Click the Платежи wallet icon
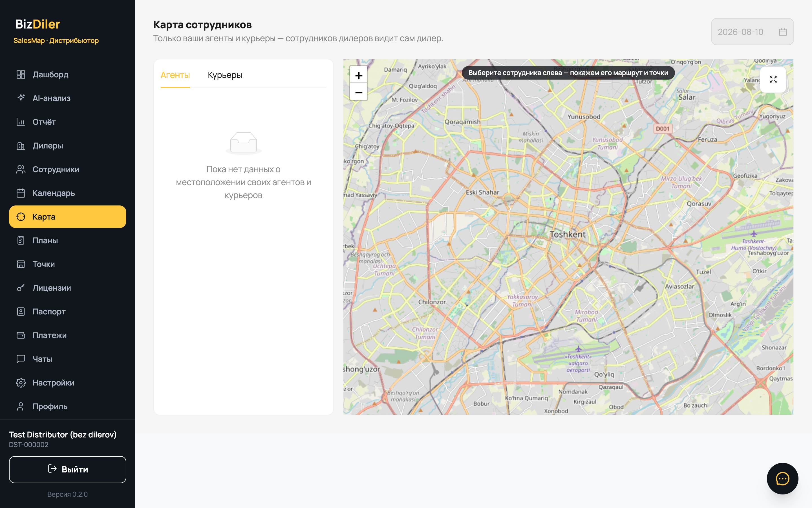Viewport: 812px width, 508px height. coord(21,335)
